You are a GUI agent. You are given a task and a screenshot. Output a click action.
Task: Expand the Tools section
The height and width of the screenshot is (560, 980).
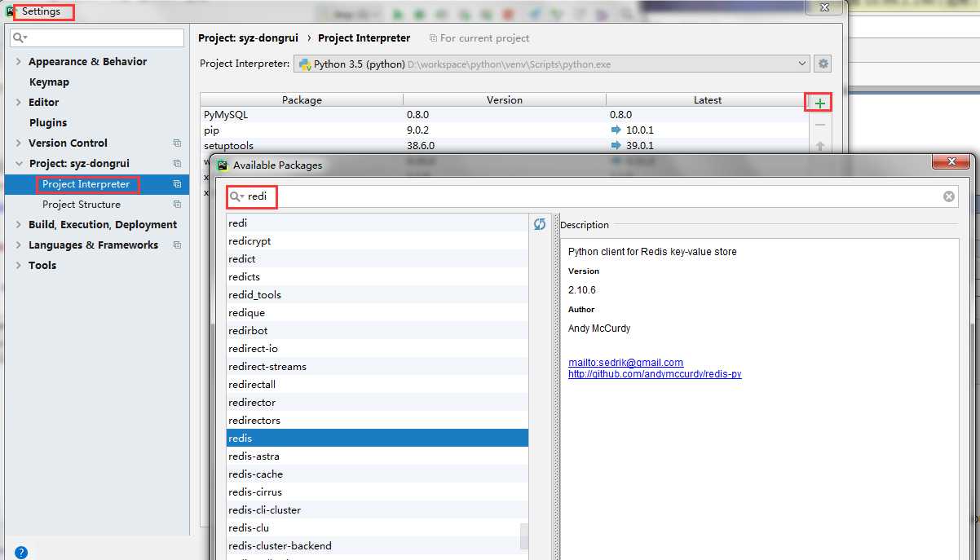click(x=19, y=265)
